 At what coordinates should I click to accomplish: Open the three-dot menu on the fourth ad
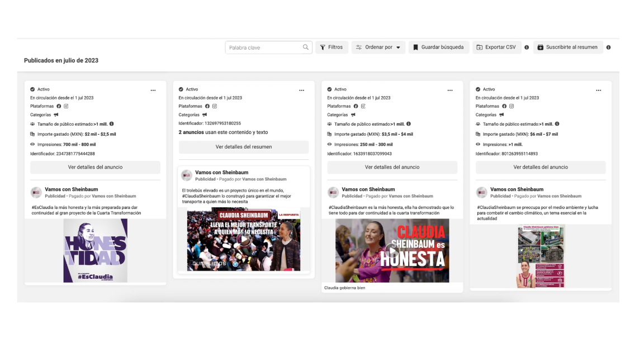[x=599, y=89]
